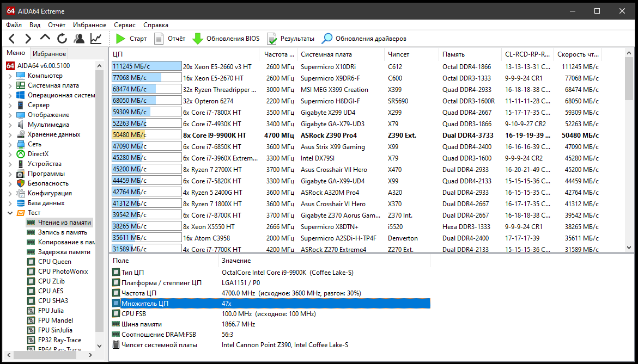Click the Компьютер icon in the tree

pyautogui.click(x=21, y=76)
